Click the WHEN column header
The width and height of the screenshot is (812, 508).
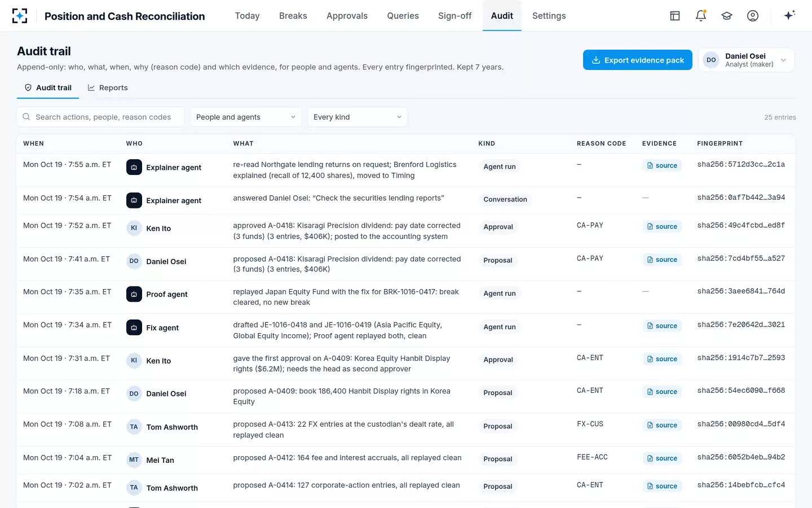coord(33,143)
